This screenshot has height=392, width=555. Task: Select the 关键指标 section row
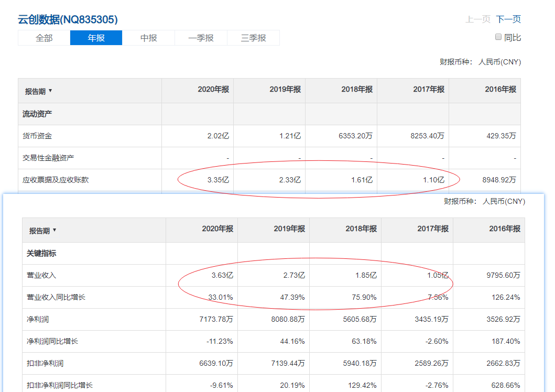(274, 253)
